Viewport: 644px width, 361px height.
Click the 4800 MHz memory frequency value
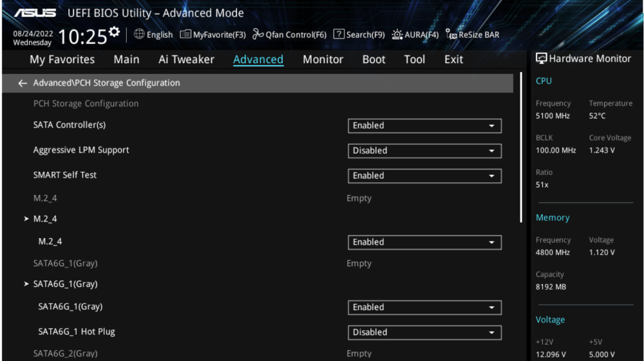553,253
